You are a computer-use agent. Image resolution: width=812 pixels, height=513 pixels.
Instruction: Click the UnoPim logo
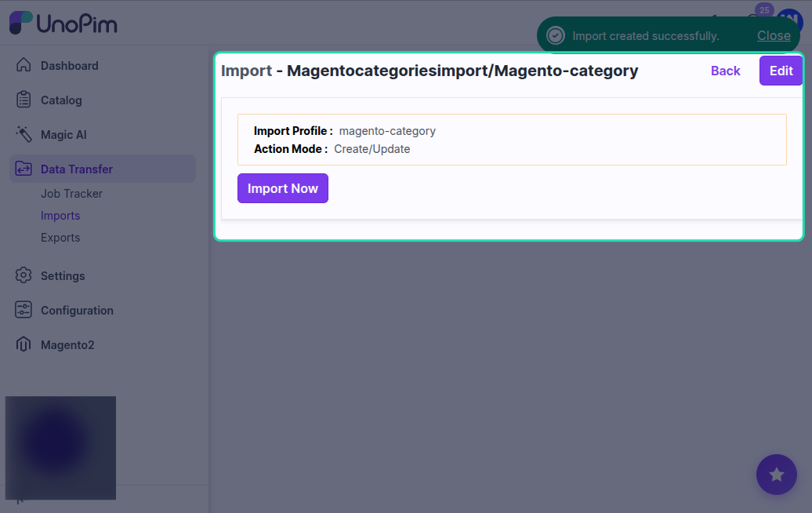(63, 23)
